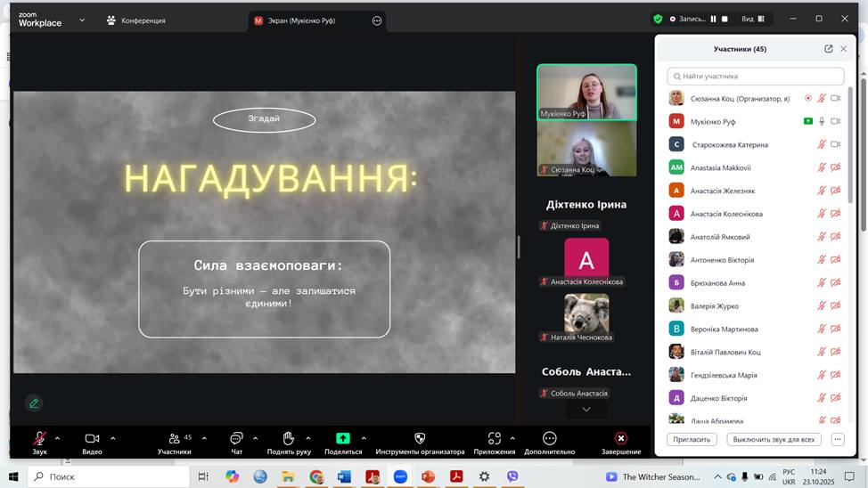Open the Чат panel icon
The width and height of the screenshot is (868, 488).
pyautogui.click(x=236, y=438)
